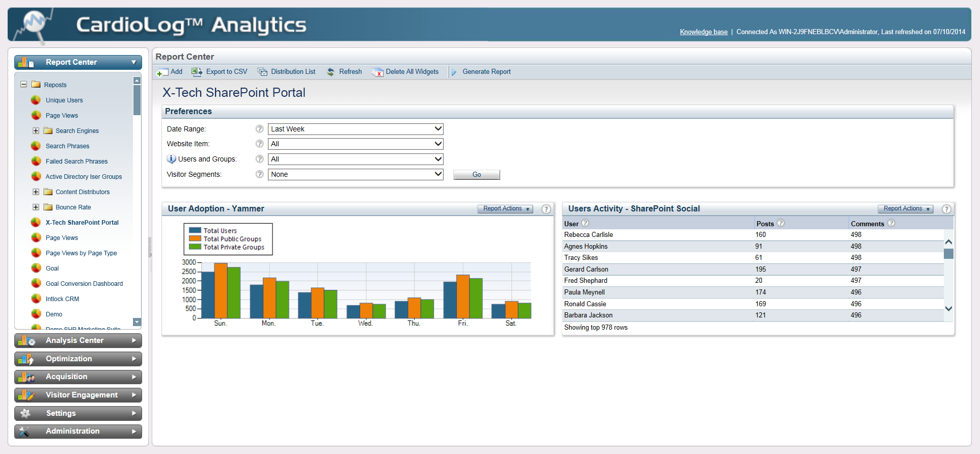Sort table by Comments column header

(x=867, y=224)
